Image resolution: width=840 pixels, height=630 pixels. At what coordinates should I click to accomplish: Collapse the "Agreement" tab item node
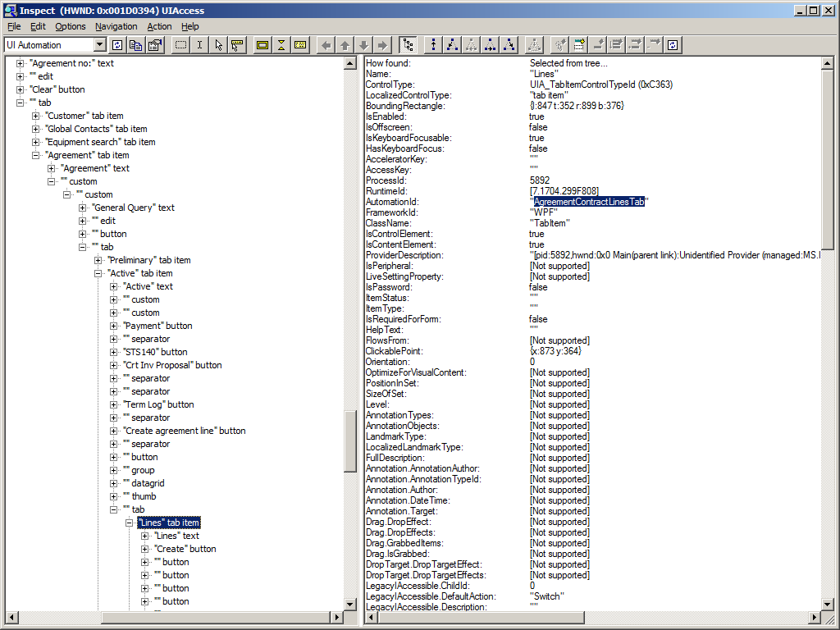tap(36, 155)
